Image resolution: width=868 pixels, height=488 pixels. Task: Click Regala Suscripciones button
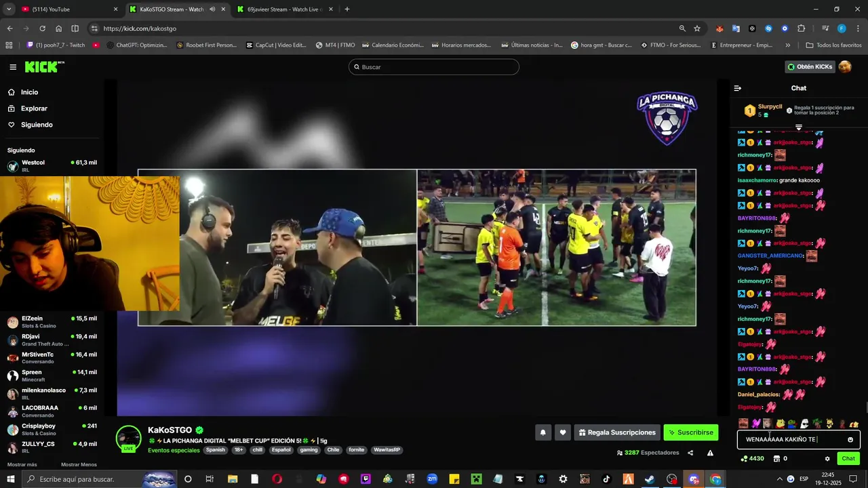[x=617, y=432]
